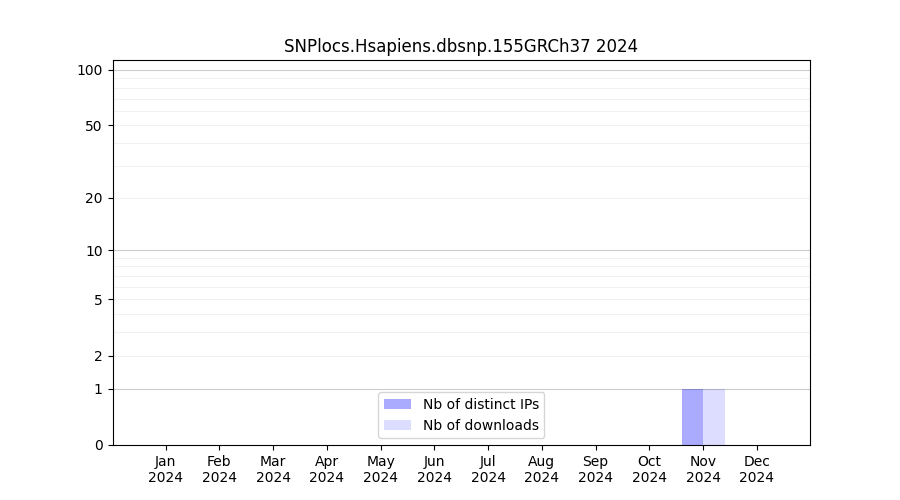Viewport: 900px width, 500px height.
Task: Click the y-axis tick label 10
Action: [94, 251]
